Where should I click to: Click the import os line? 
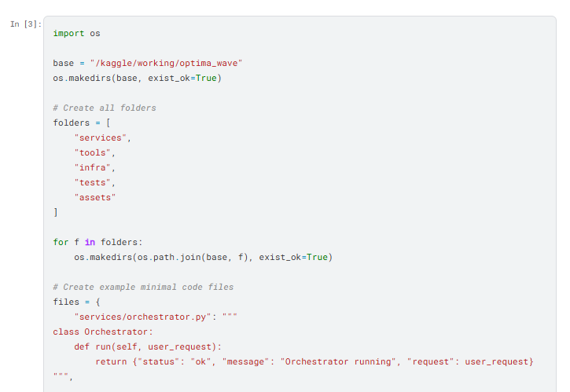(x=76, y=34)
